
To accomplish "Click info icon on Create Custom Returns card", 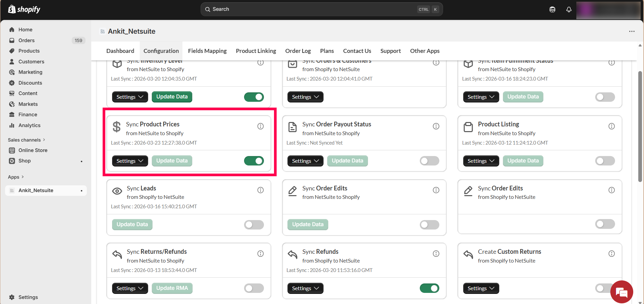I will 611,253.
